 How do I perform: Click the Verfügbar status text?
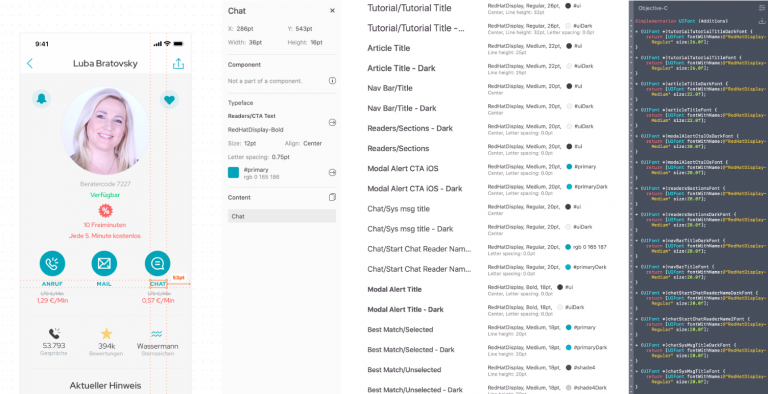[x=105, y=195]
